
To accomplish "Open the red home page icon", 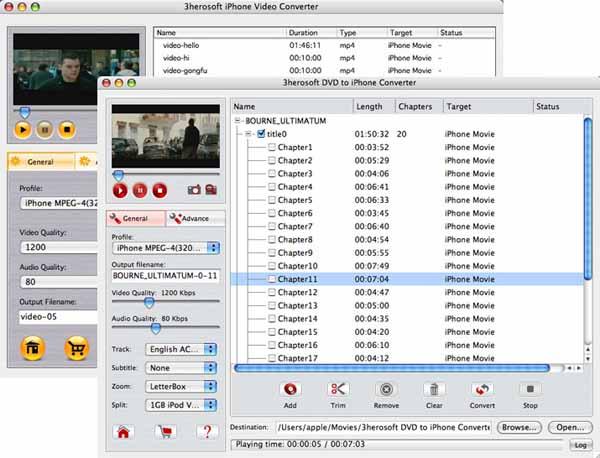I will (123, 432).
